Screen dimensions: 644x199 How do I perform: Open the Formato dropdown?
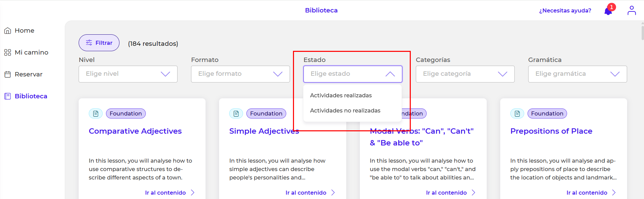240,74
